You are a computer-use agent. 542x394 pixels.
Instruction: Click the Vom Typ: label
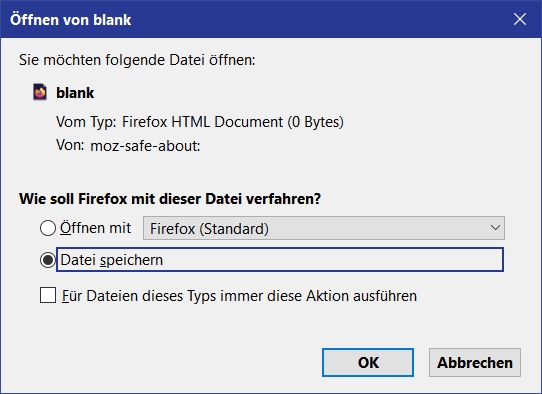point(86,122)
